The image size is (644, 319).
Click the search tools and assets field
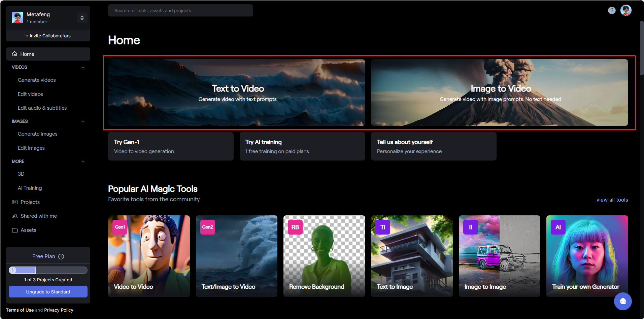point(180,10)
